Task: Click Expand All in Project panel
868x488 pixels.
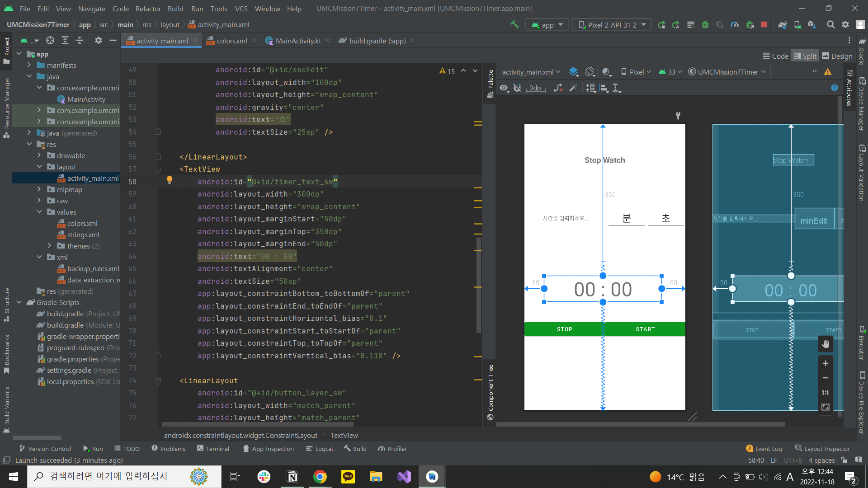Action: [65, 41]
